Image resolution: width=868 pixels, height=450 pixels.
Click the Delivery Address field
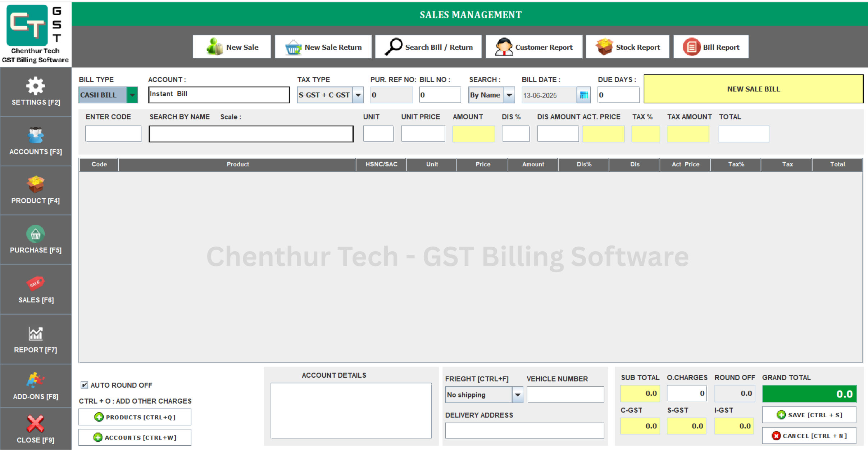[524, 431]
